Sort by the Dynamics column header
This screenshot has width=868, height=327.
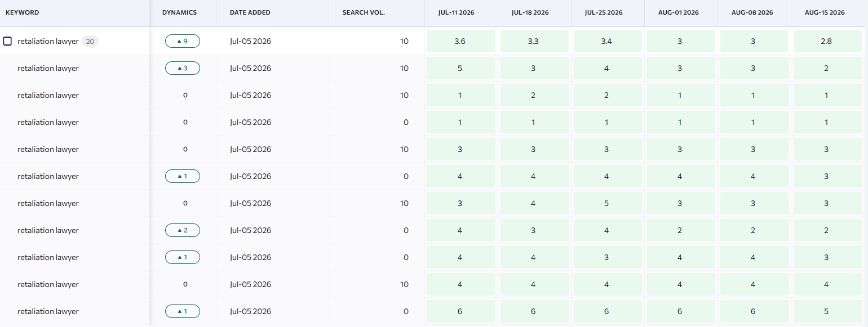(179, 12)
